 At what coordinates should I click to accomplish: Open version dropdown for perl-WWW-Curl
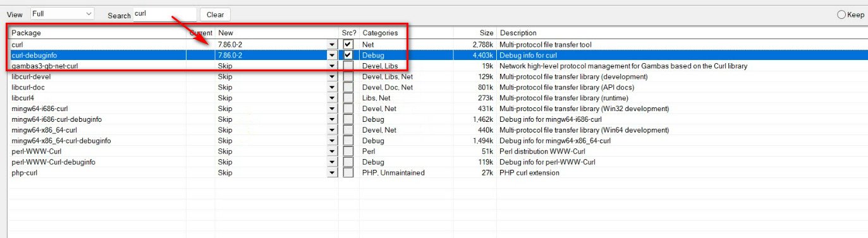(x=332, y=152)
